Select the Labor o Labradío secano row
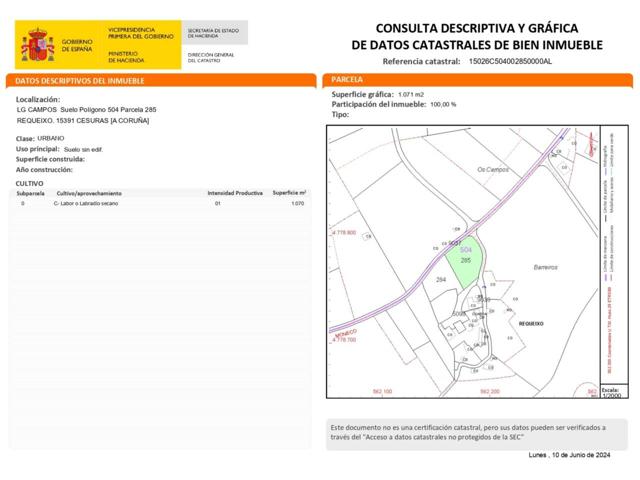This screenshot has height=480, width=640. pyautogui.click(x=87, y=203)
